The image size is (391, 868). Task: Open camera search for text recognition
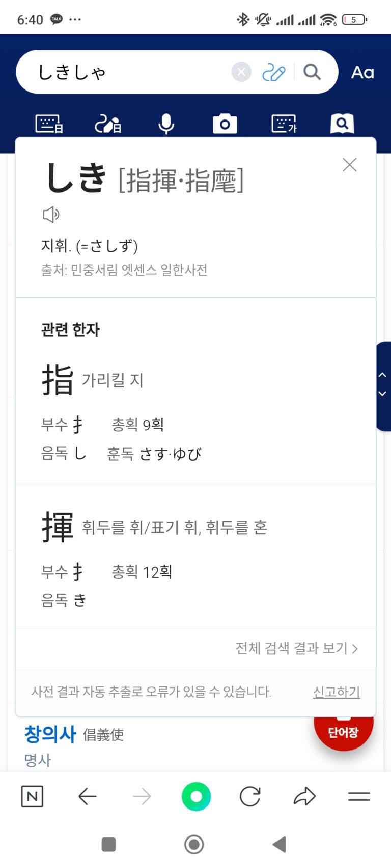(225, 124)
